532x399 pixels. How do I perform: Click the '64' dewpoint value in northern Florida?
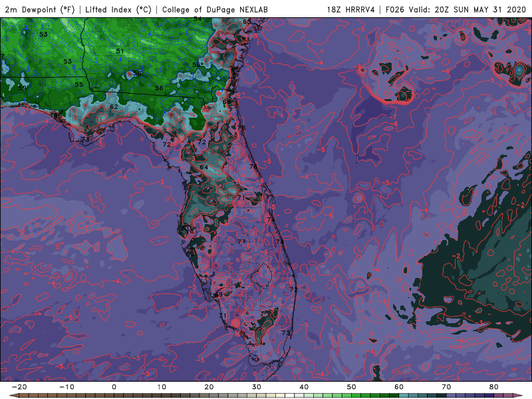tap(204, 167)
